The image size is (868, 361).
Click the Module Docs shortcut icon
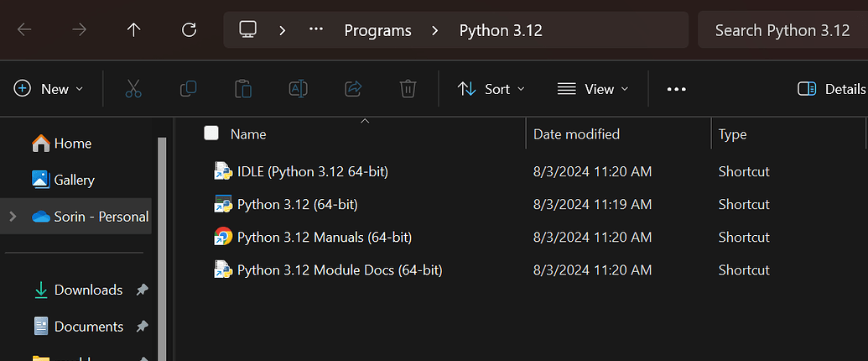pos(222,269)
